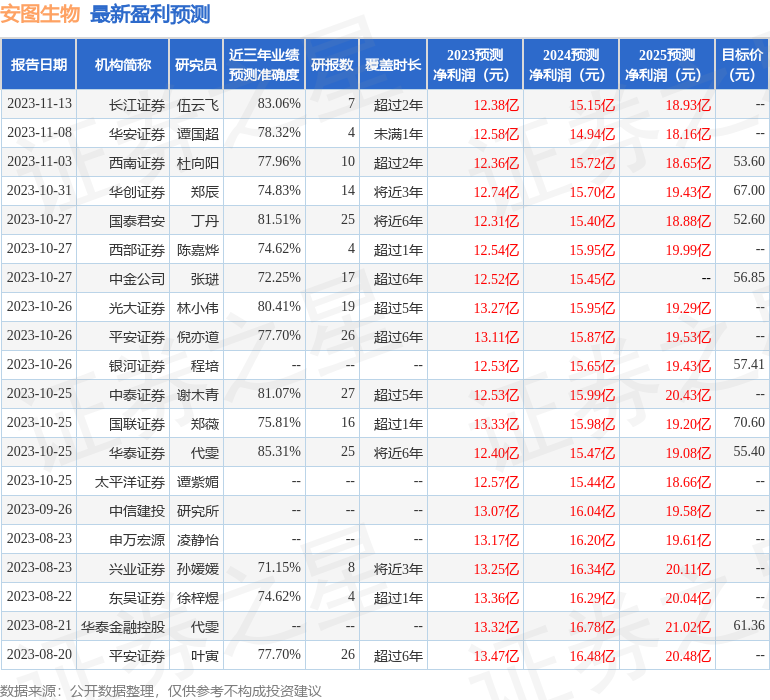The height and width of the screenshot is (700, 770).
Task: Select target price 56.85
Action: click(749, 278)
